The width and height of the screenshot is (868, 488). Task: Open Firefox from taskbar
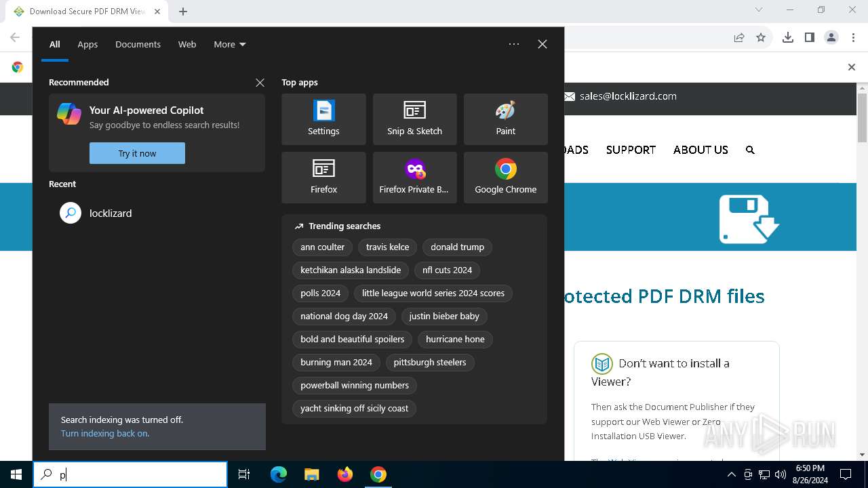[x=345, y=474]
